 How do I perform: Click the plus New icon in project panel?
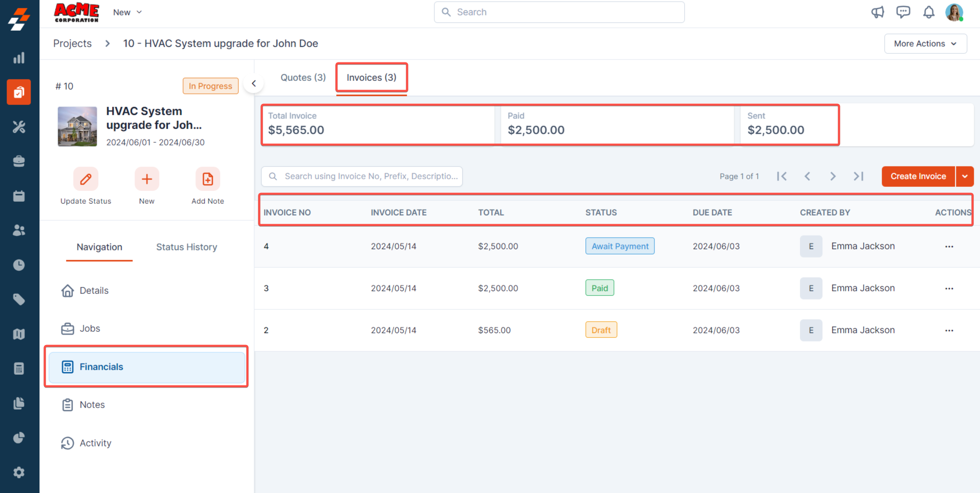(x=147, y=179)
